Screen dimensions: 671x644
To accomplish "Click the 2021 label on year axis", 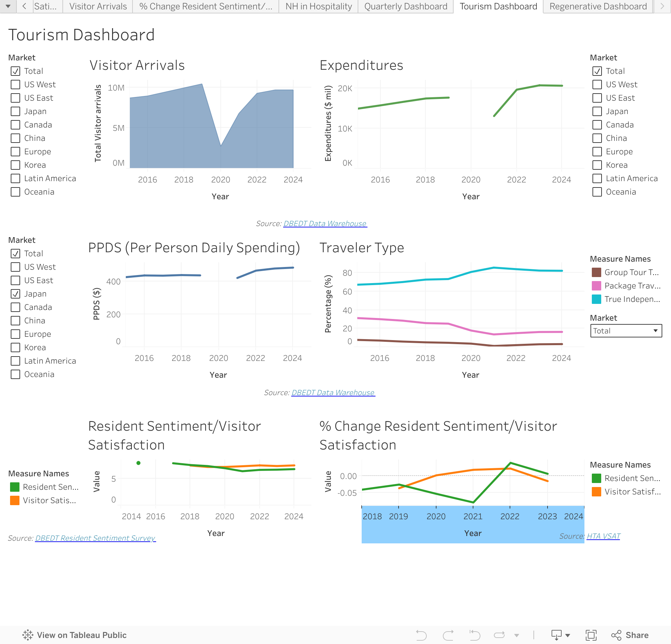I will [473, 516].
